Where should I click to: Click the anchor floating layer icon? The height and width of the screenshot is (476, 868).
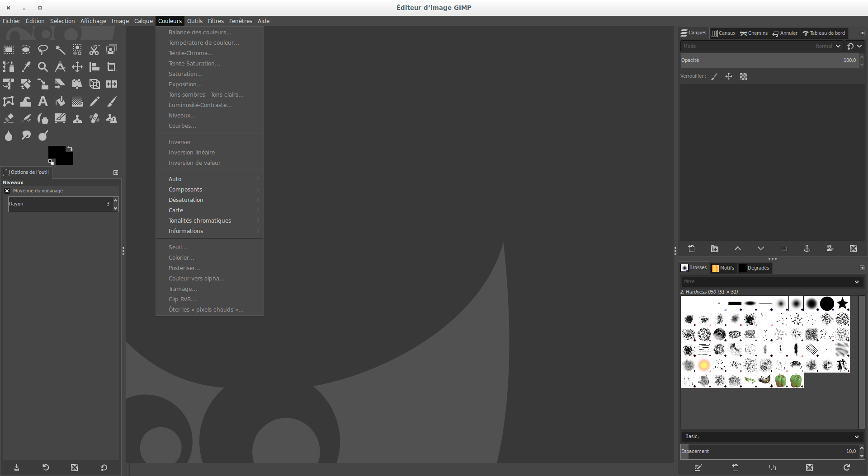[807, 248]
